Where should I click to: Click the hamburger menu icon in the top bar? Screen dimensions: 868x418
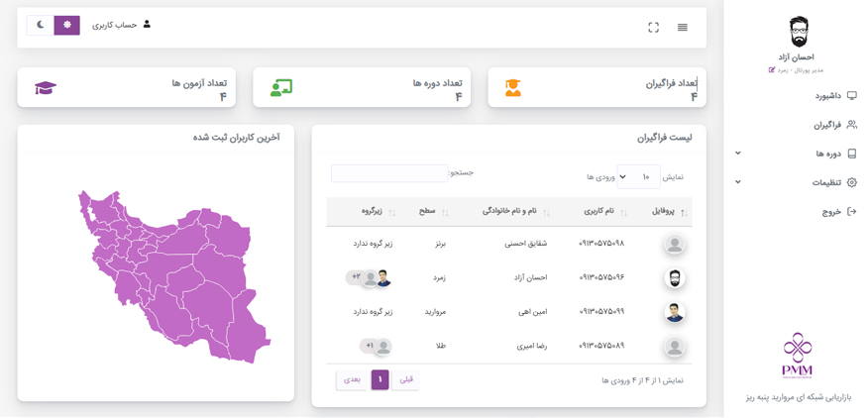[682, 28]
